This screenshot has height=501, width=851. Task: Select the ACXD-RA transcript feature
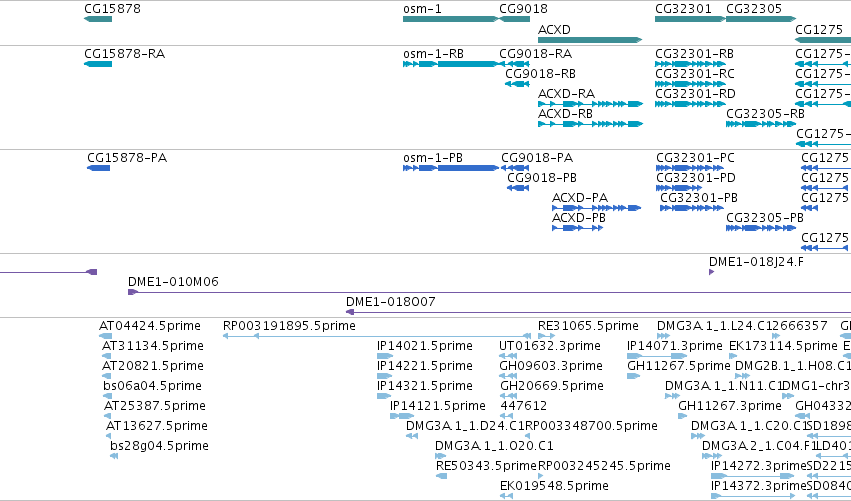click(590, 104)
